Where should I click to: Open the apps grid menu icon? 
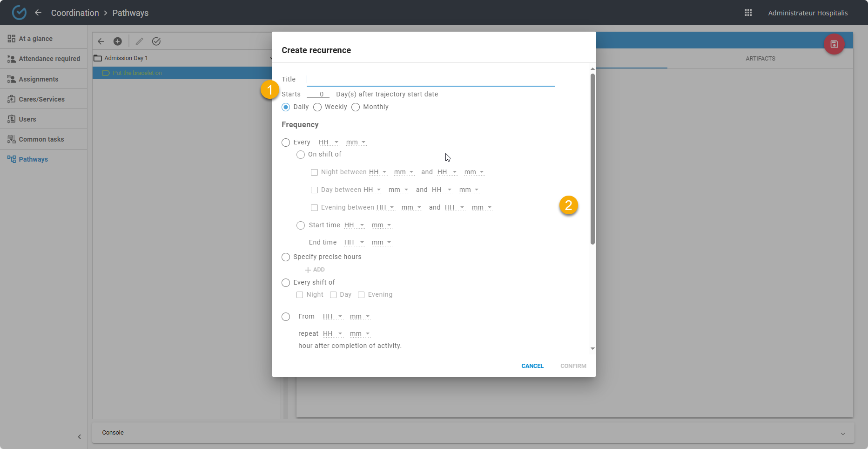click(748, 13)
